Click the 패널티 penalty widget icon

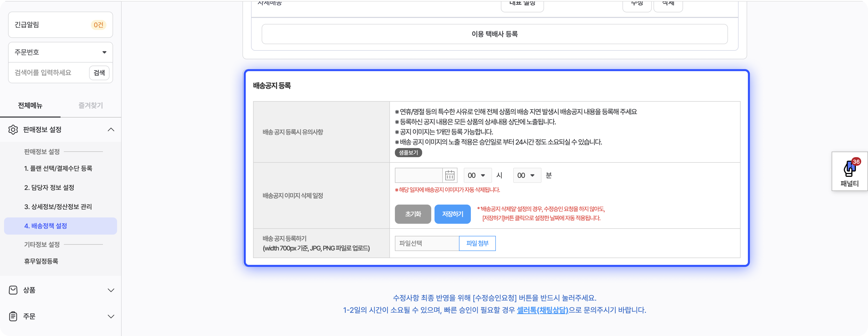pos(849,169)
